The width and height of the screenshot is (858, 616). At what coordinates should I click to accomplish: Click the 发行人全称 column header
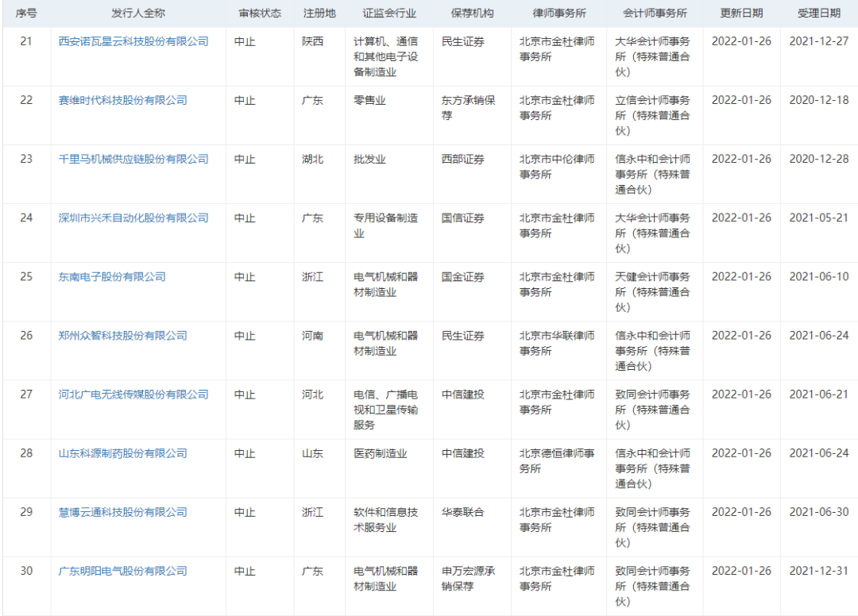138,13
